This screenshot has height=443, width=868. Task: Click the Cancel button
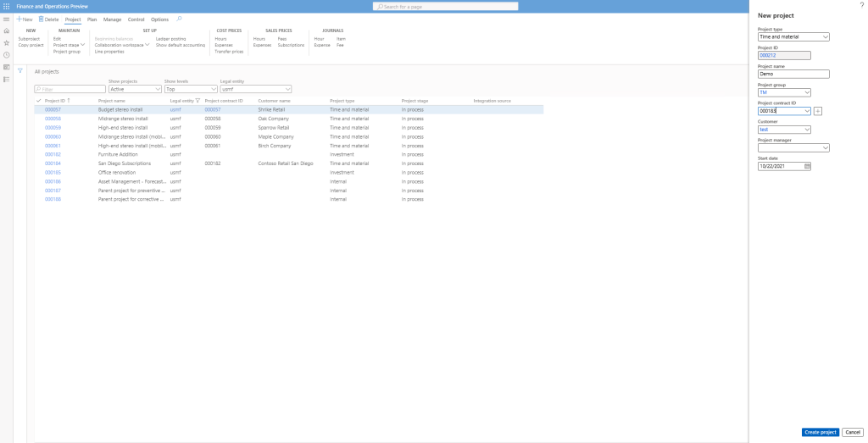tap(853, 432)
